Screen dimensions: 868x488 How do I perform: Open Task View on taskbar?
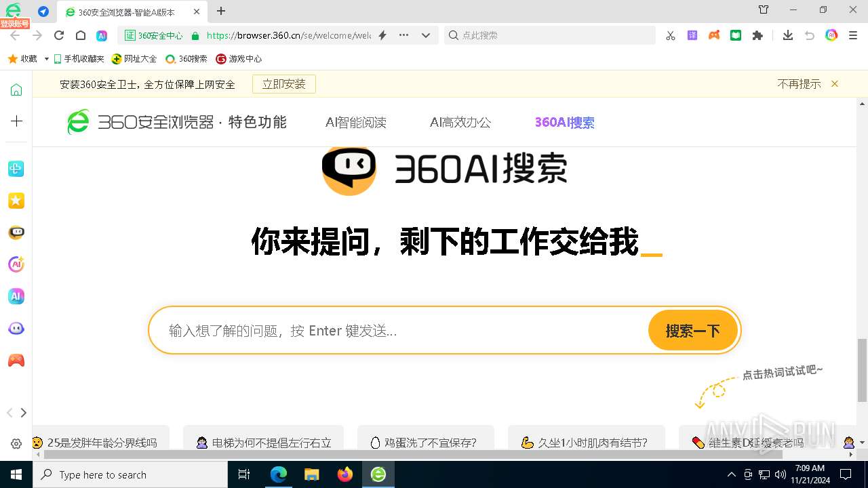tap(245, 474)
